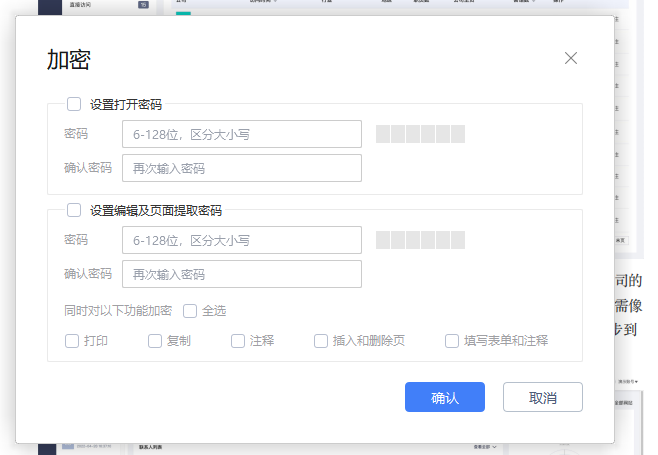Focus the edit-password 确认密码 field
Image resolution: width=658 pixels, height=455 pixels.
tap(241, 274)
